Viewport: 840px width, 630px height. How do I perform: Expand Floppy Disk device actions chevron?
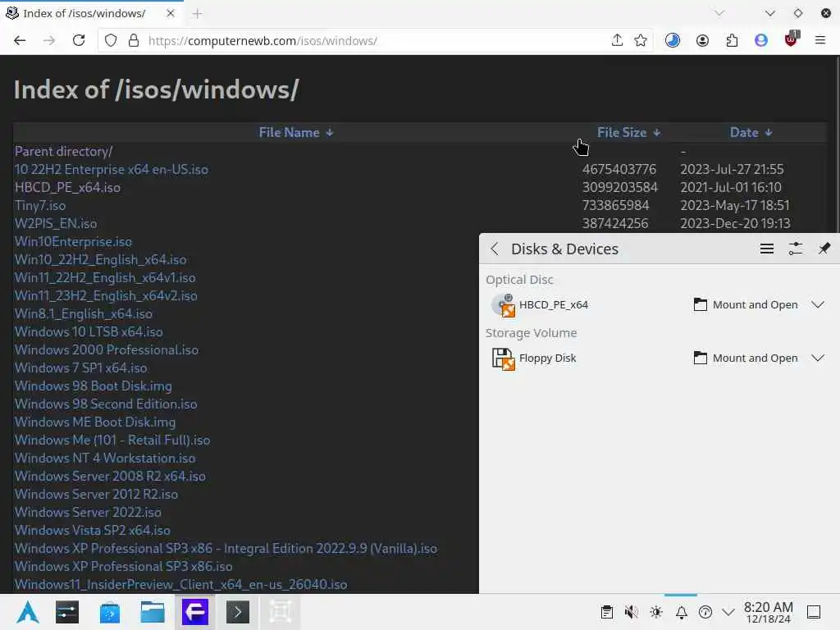[x=818, y=358]
